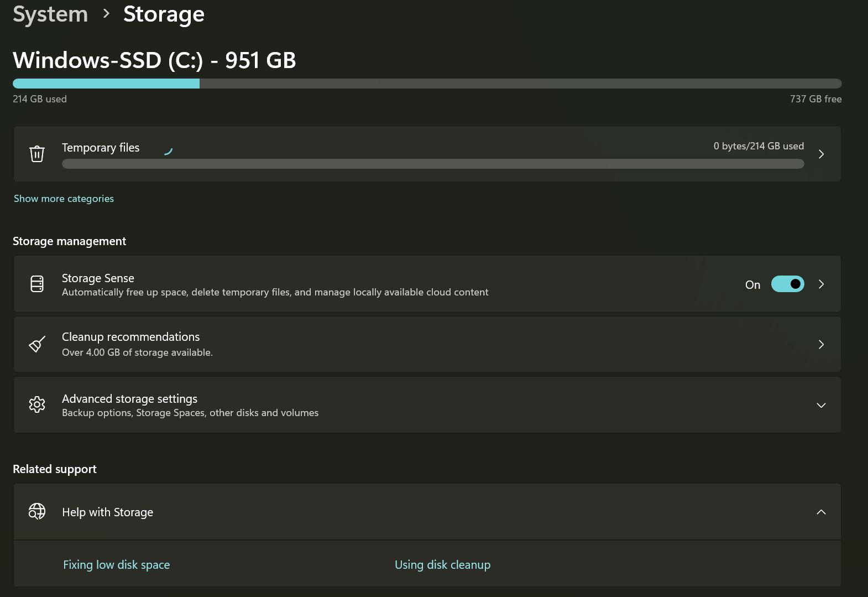The width and height of the screenshot is (868, 597).
Task: Click the Temporary files usage progress bar
Action: [433, 164]
